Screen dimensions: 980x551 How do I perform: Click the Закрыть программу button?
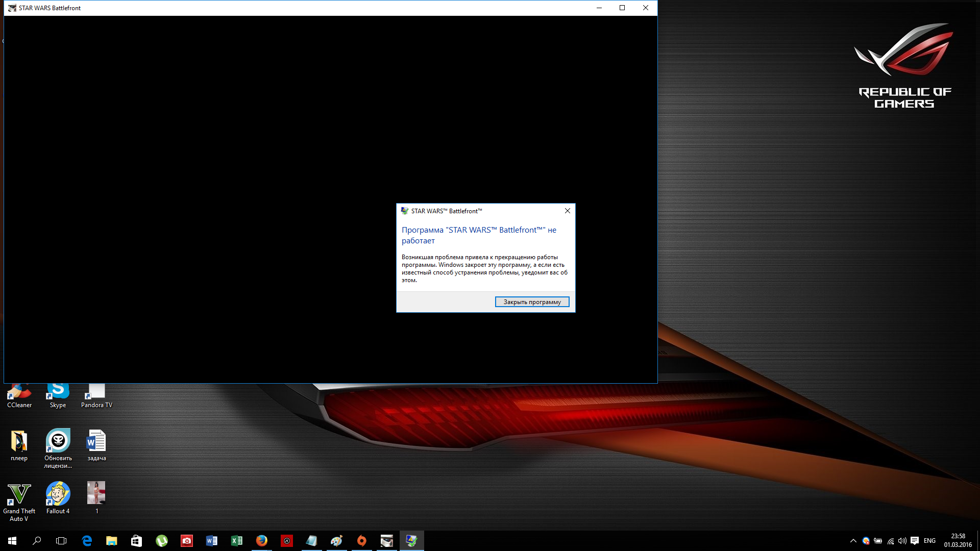tap(532, 302)
